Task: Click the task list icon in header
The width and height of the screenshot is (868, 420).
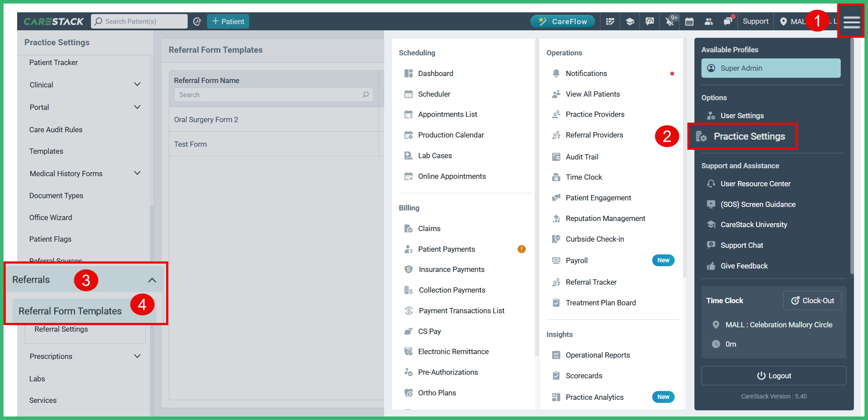Action: tap(610, 22)
